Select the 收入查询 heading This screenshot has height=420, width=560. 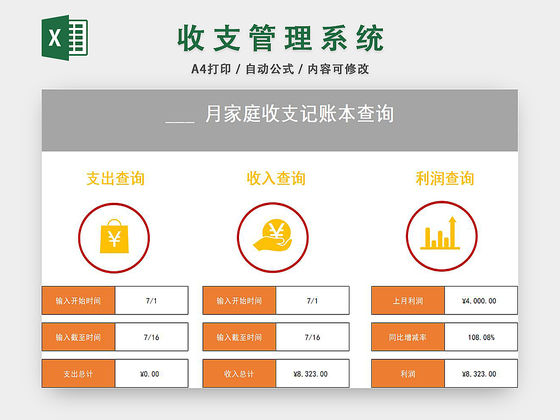coord(276,178)
